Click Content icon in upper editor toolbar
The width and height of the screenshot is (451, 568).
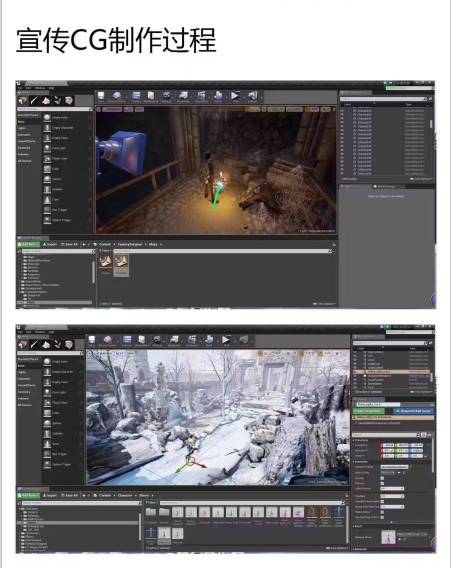136,96
